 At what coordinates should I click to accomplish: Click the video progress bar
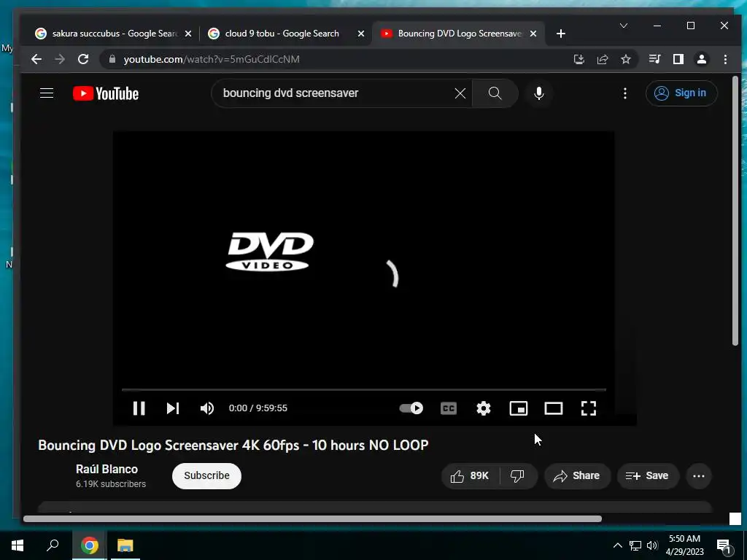click(364, 389)
